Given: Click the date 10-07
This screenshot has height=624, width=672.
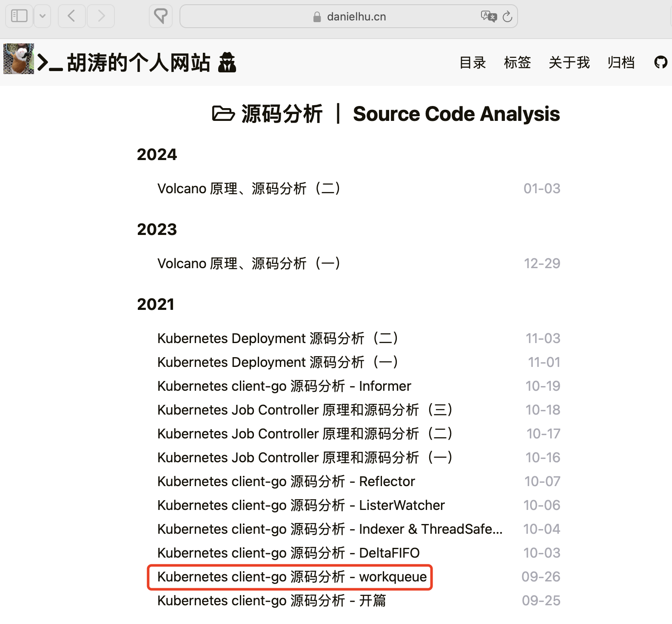Looking at the screenshot, I should [542, 481].
